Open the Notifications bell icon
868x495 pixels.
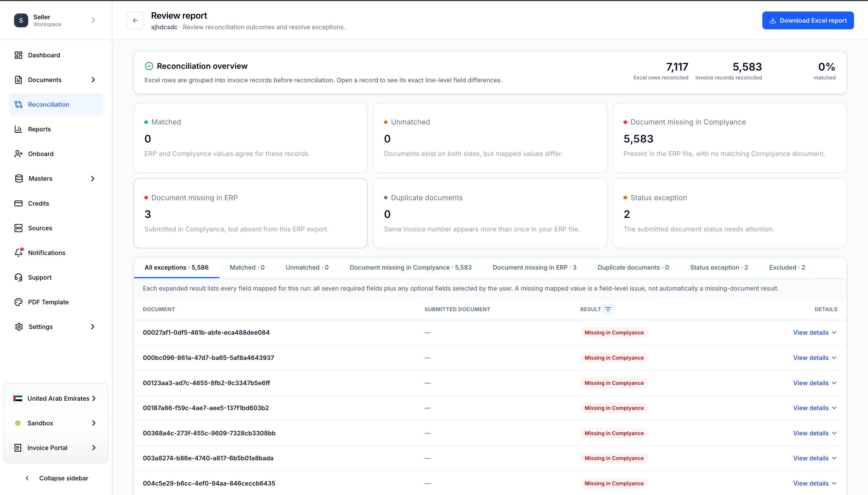tap(18, 253)
